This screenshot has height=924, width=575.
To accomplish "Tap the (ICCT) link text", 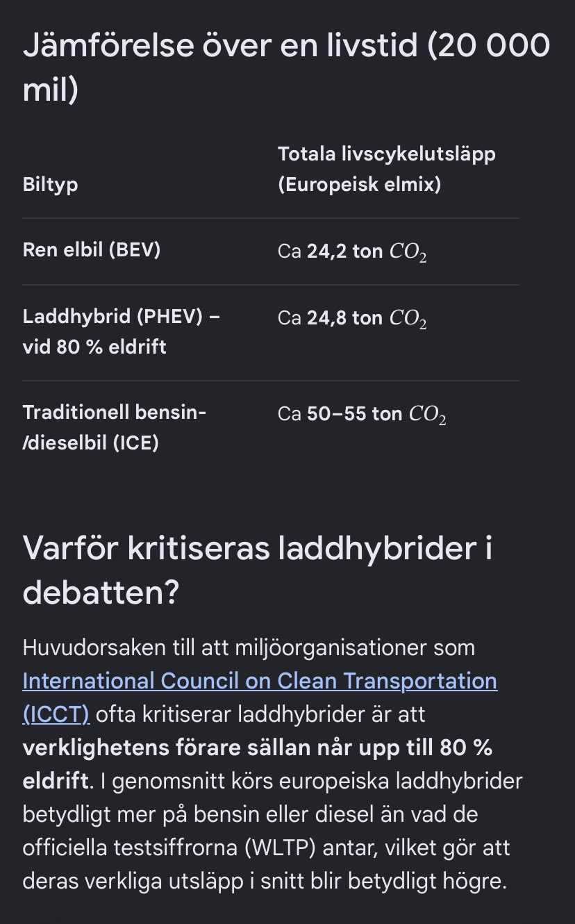I will click(56, 713).
